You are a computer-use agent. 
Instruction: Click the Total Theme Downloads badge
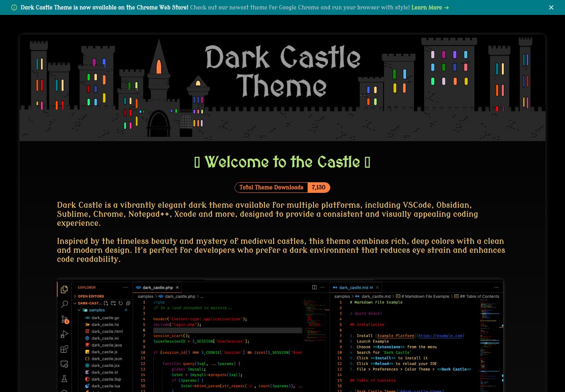pyautogui.click(x=282, y=187)
